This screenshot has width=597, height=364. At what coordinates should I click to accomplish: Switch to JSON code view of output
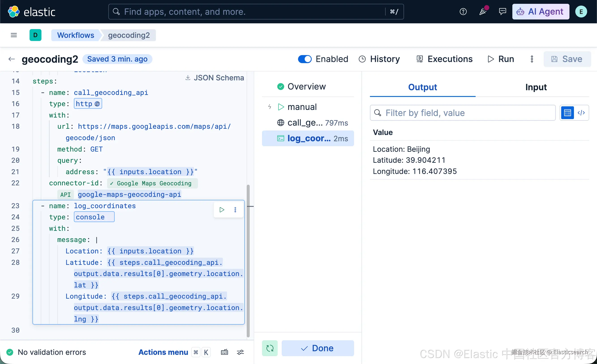tap(581, 113)
